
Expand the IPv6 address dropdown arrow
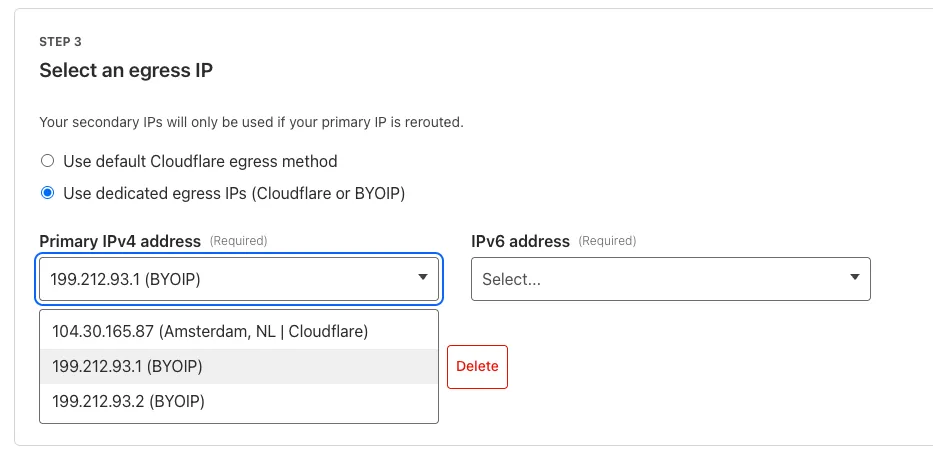pos(855,279)
